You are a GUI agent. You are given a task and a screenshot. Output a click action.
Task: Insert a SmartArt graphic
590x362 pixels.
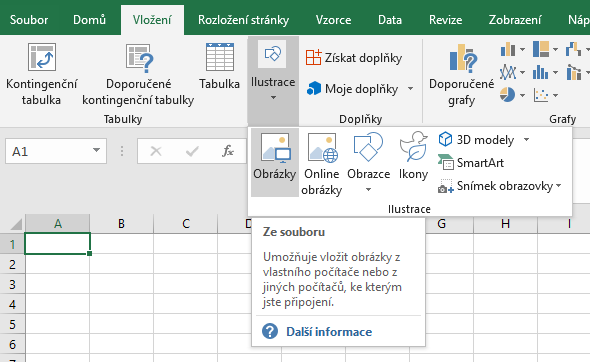471,163
